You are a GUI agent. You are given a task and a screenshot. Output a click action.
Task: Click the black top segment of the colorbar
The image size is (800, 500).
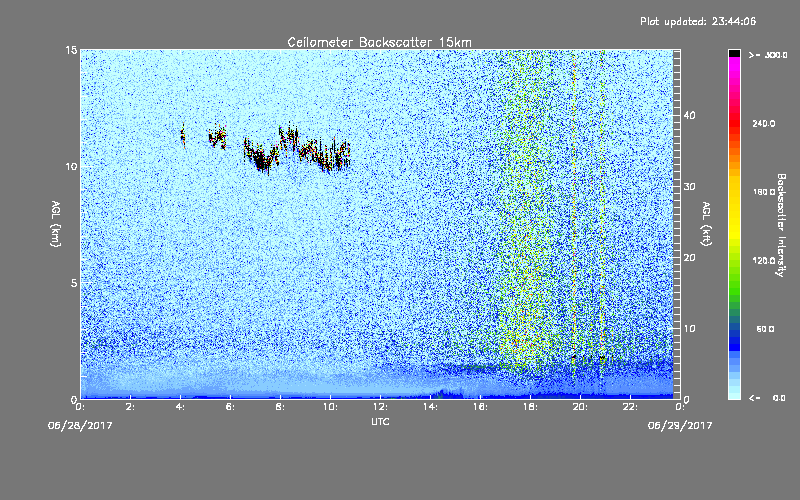coord(734,53)
